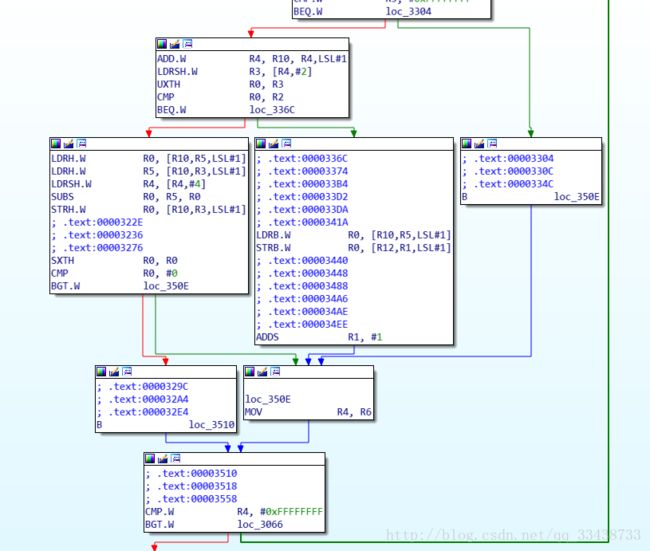
Task: Select STRH.W R0, [R10,R3,LSL#1] line
Action: point(148,209)
